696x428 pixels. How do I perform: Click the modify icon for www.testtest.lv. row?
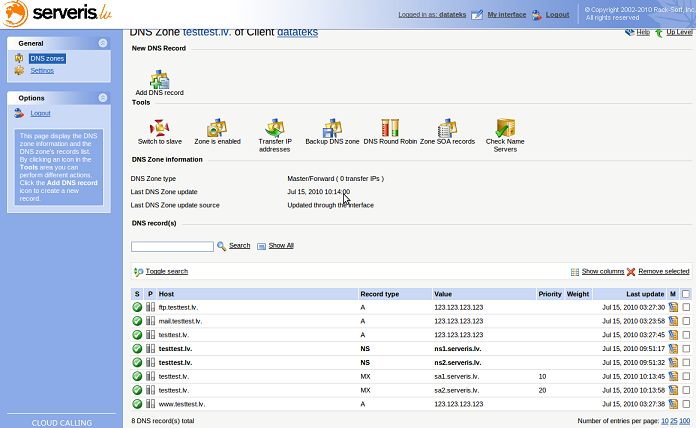[x=673, y=404]
